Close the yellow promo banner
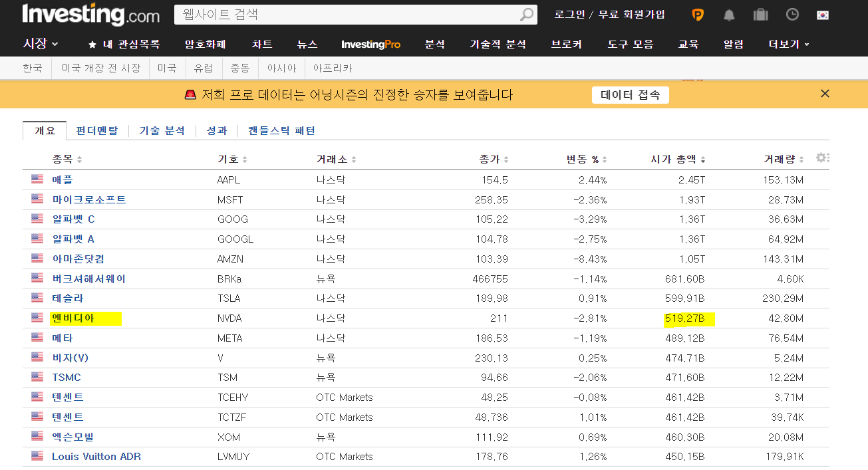Image resolution: width=868 pixels, height=470 pixels. click(825, 94)
